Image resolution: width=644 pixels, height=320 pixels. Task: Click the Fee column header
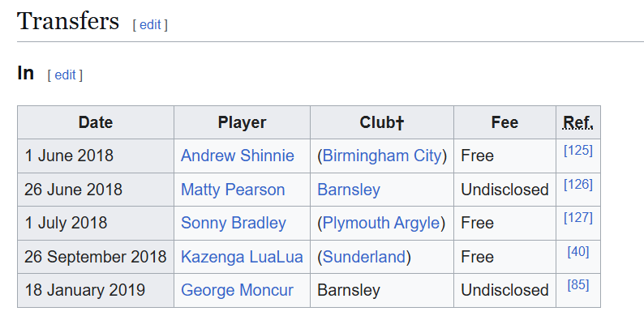pyautogui.click(x=504, y=122)
